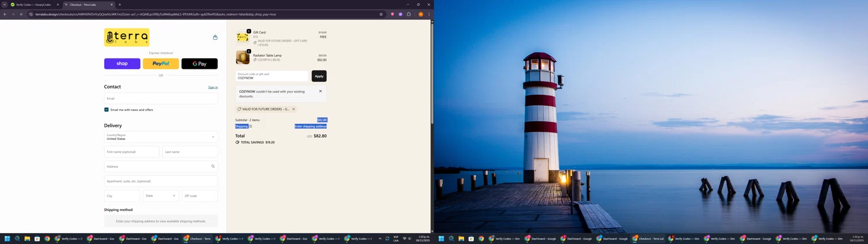Viewport: 868px width, 244px height.
Task: Open the tab search dropdown in Chrome
Action: coord(4,5)
